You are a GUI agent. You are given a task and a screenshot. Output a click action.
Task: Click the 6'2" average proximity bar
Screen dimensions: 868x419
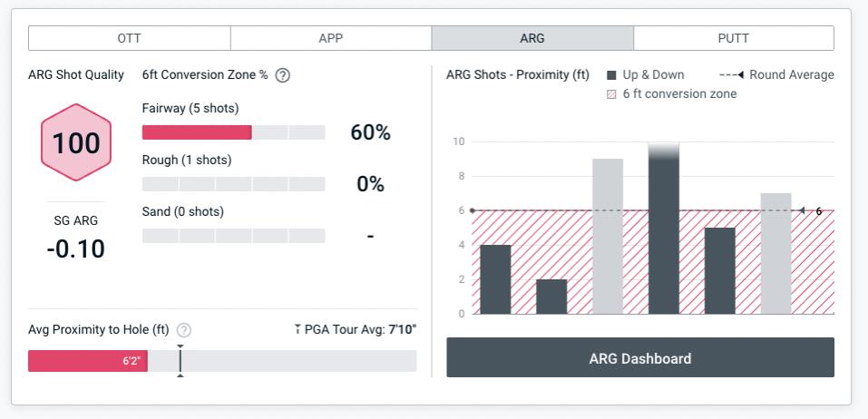88,361
